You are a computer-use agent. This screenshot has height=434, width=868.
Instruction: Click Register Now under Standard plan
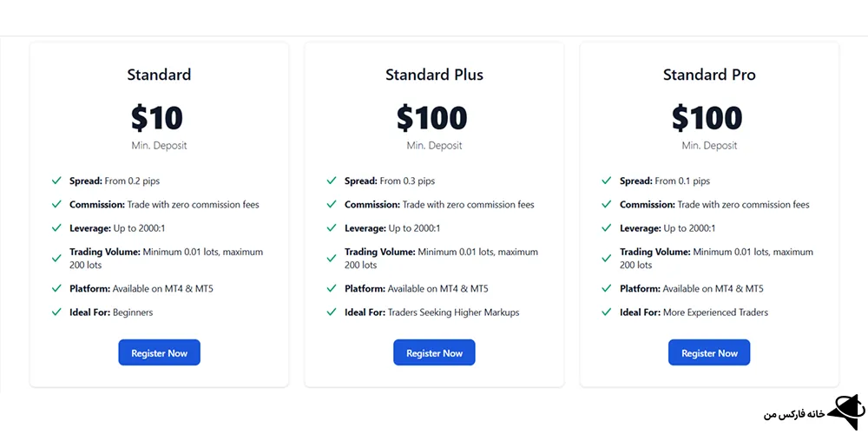pos(159,352)
